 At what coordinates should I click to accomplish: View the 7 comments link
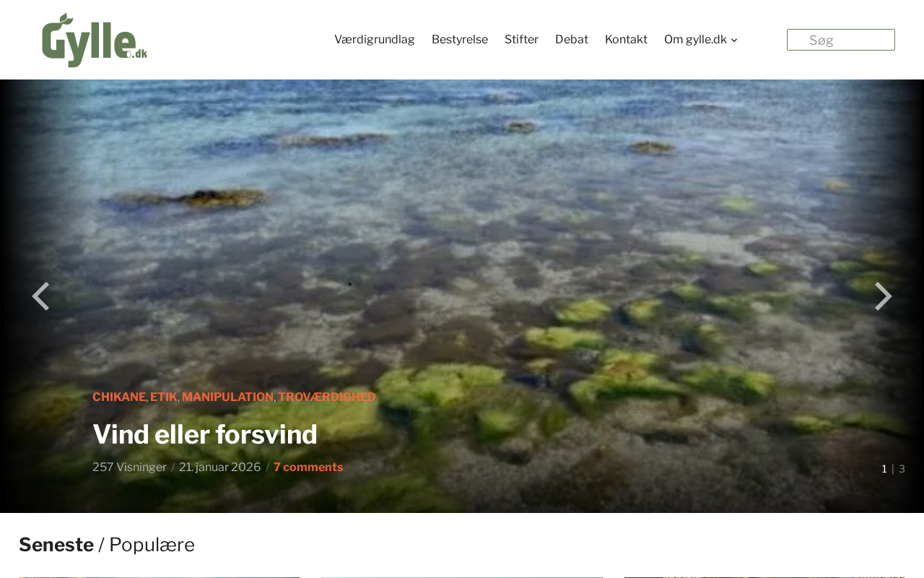(308, 467)
